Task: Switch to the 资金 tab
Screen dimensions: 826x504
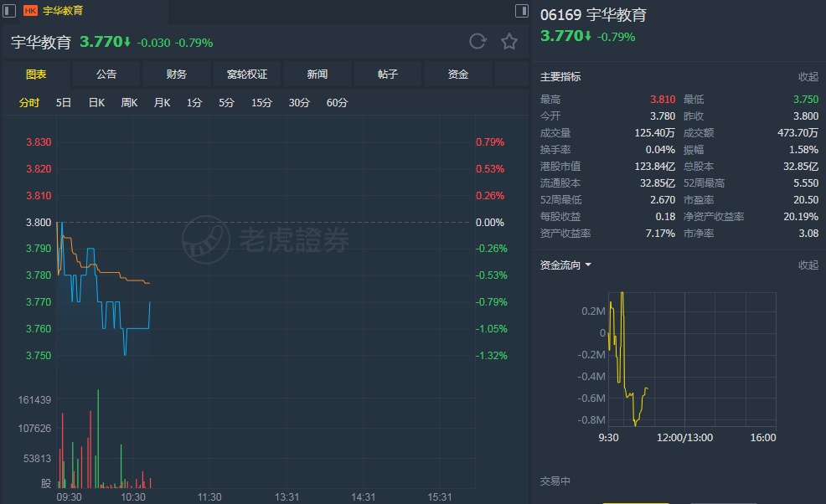Action: tap(458, 75)
